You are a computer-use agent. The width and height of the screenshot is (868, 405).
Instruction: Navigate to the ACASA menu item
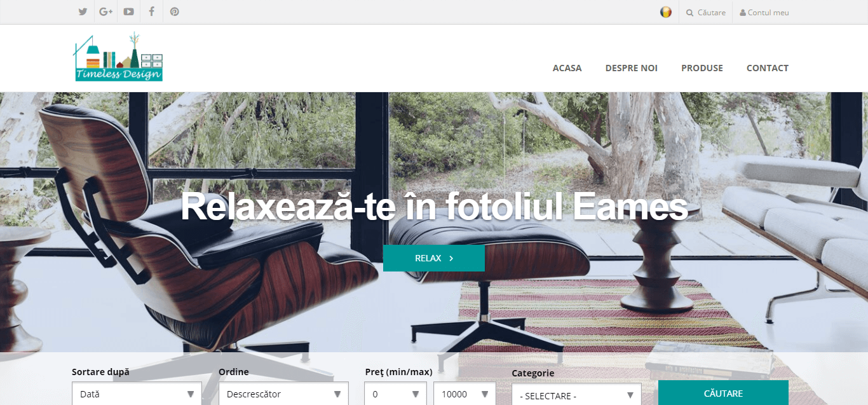pyautogui.click(x=567, y=68)
